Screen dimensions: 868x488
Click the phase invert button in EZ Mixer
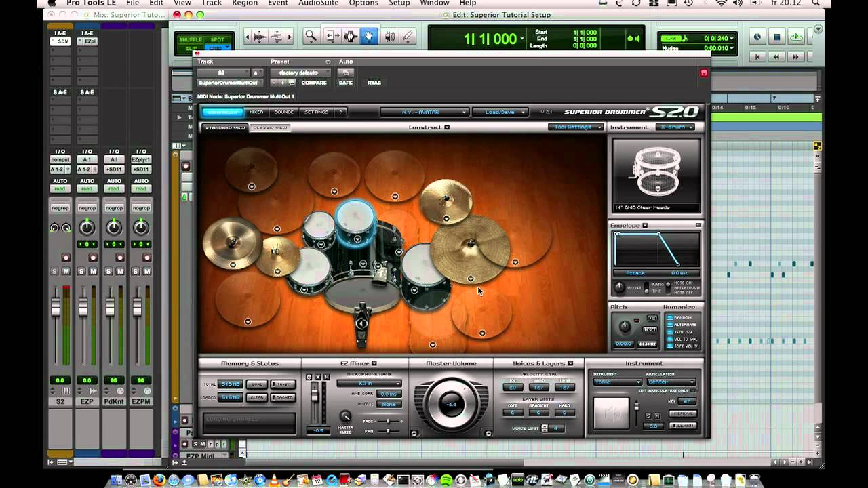(x=309, y=377)
